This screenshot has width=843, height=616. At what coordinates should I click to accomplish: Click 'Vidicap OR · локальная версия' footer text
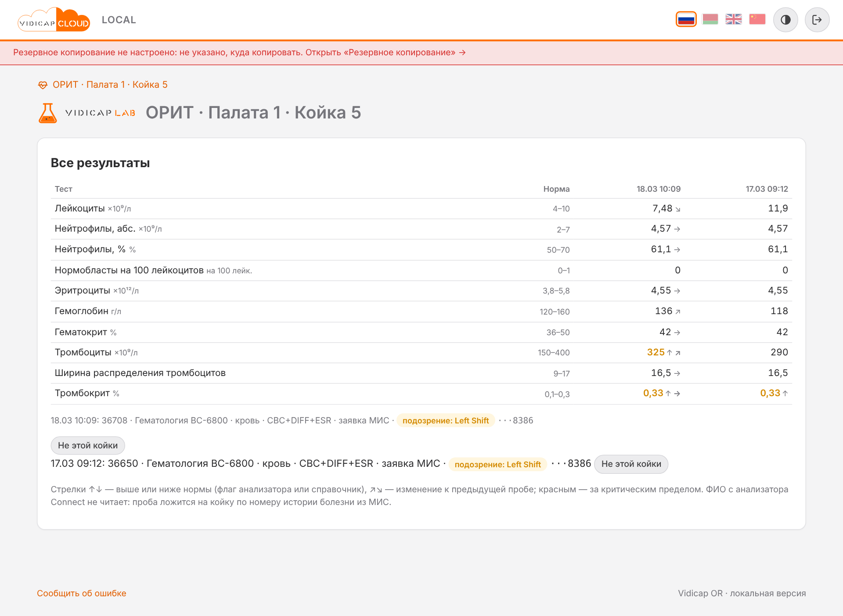tap(742, 593)
